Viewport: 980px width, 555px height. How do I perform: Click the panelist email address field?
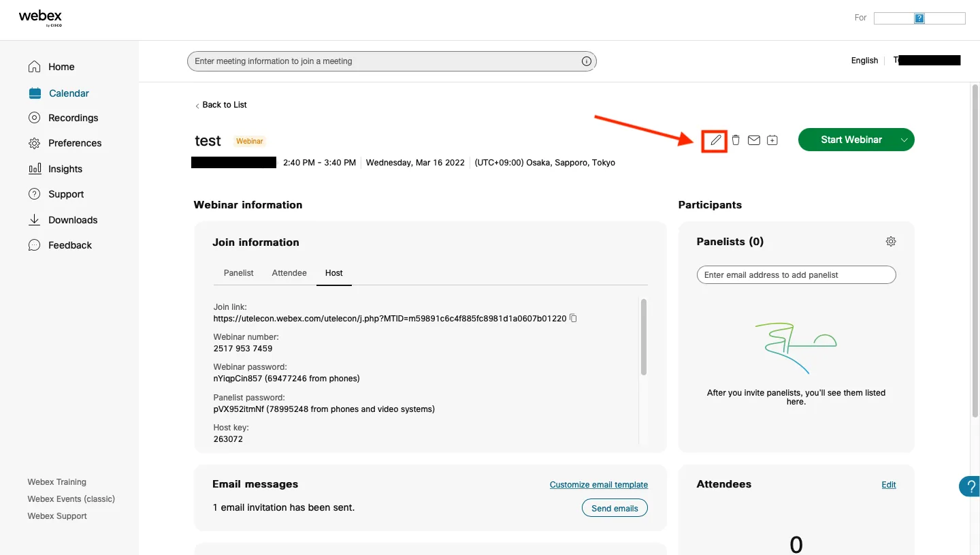tap(796, 275)
